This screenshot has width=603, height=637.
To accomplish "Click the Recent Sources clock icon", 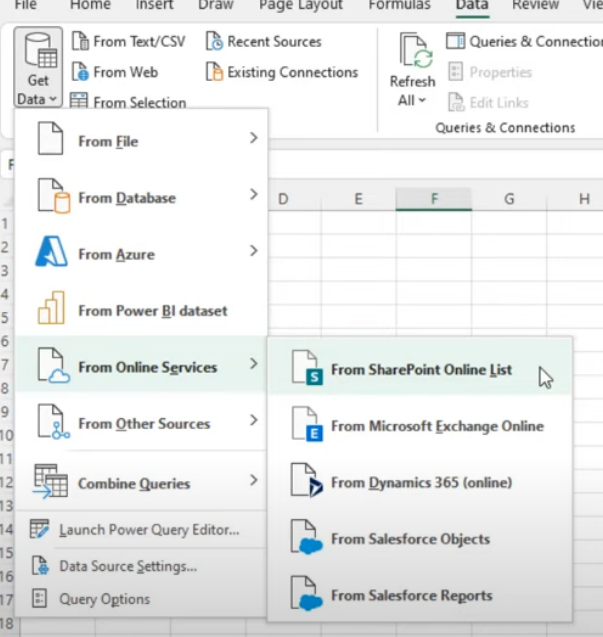I will [214, 41].
